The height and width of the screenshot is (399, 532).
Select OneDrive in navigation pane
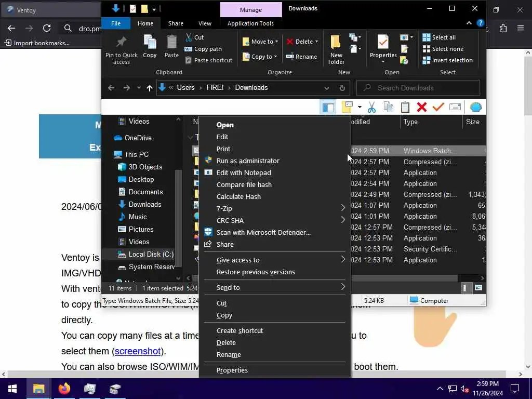coord(132,138)
